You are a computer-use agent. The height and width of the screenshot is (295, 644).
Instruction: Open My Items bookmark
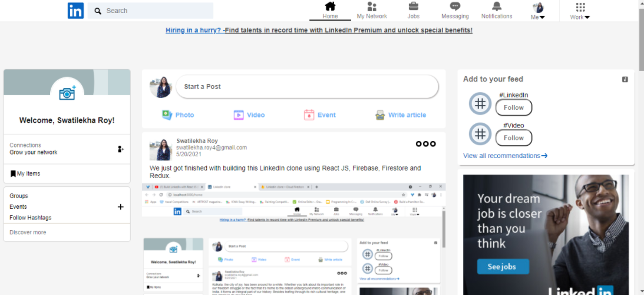25,173
